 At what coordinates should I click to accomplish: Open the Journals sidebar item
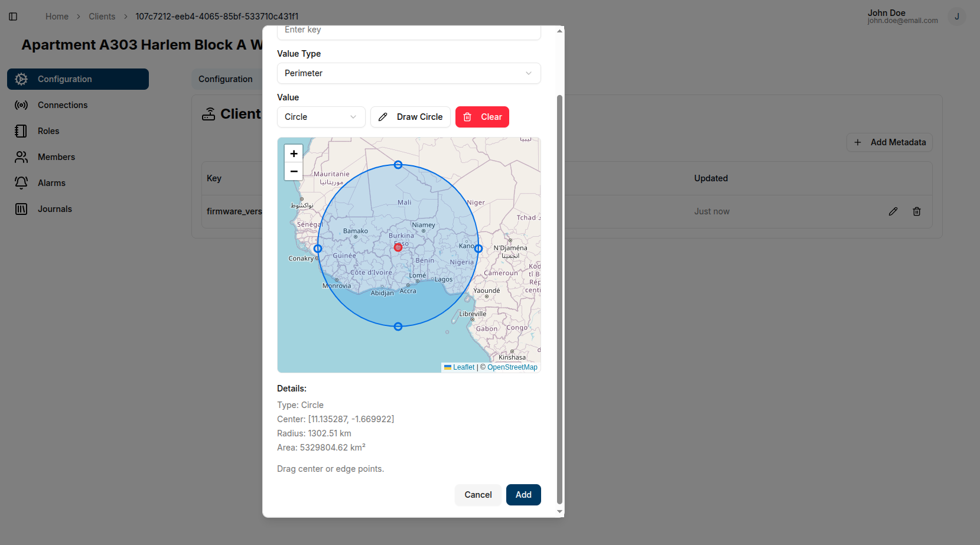coord(54,209)
